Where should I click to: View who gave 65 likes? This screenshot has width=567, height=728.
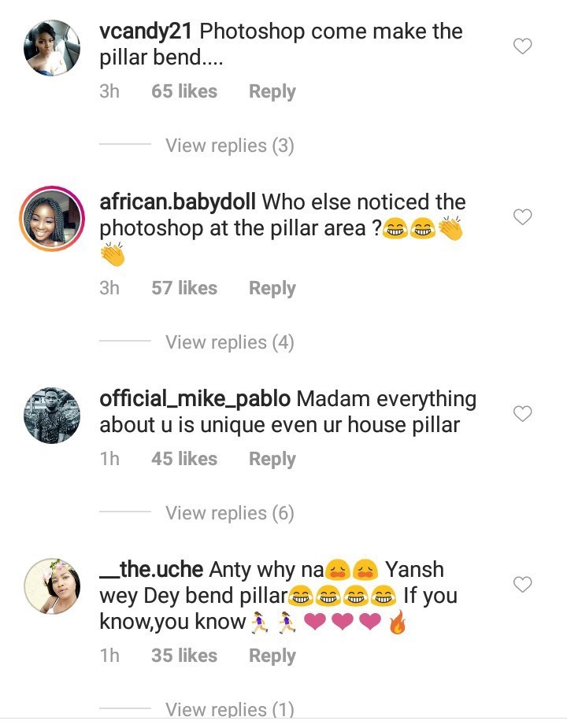184,91
